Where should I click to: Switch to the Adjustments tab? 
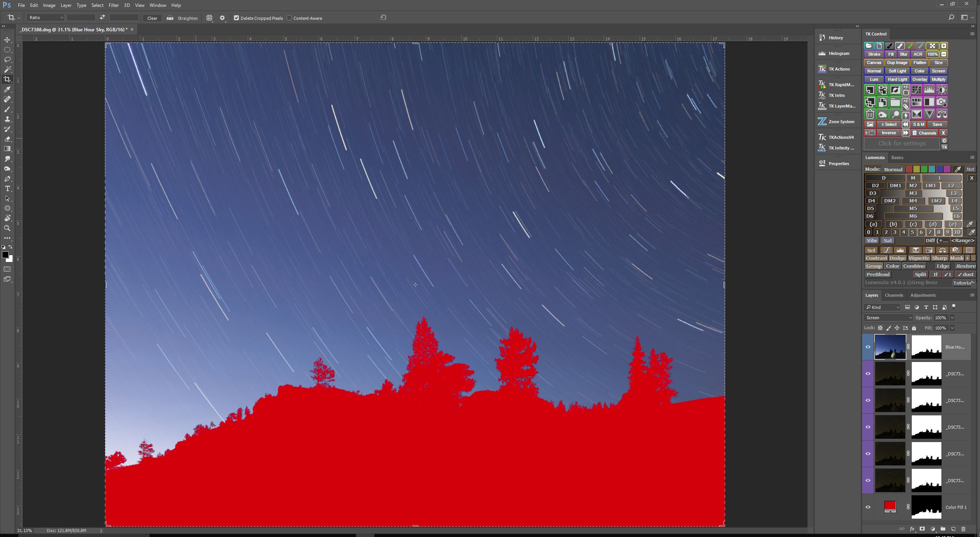point(923,295)
